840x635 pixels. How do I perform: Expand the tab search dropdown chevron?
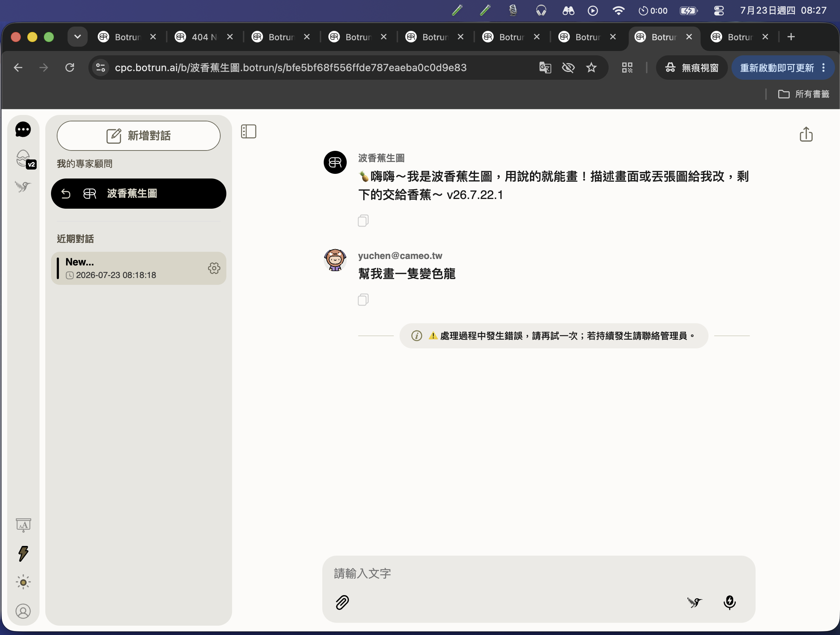(78, 37)
